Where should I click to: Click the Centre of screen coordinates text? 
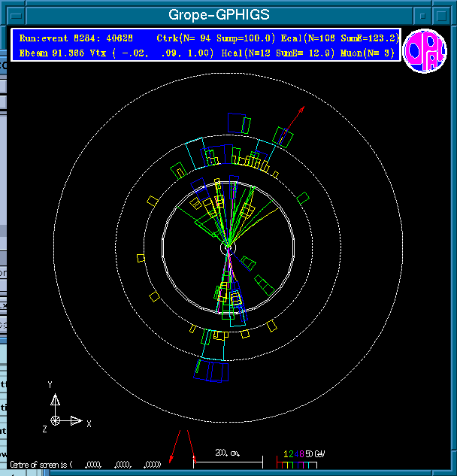84,464
